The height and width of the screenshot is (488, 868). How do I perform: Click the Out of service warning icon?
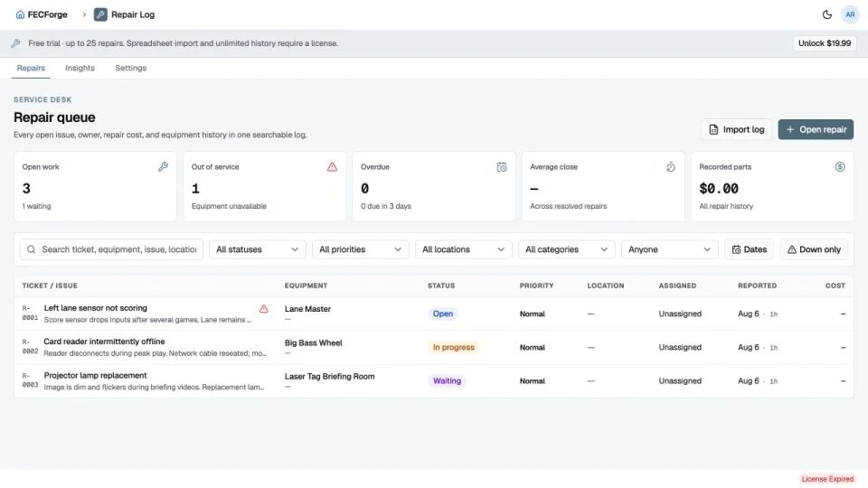(x=332, y=166)
